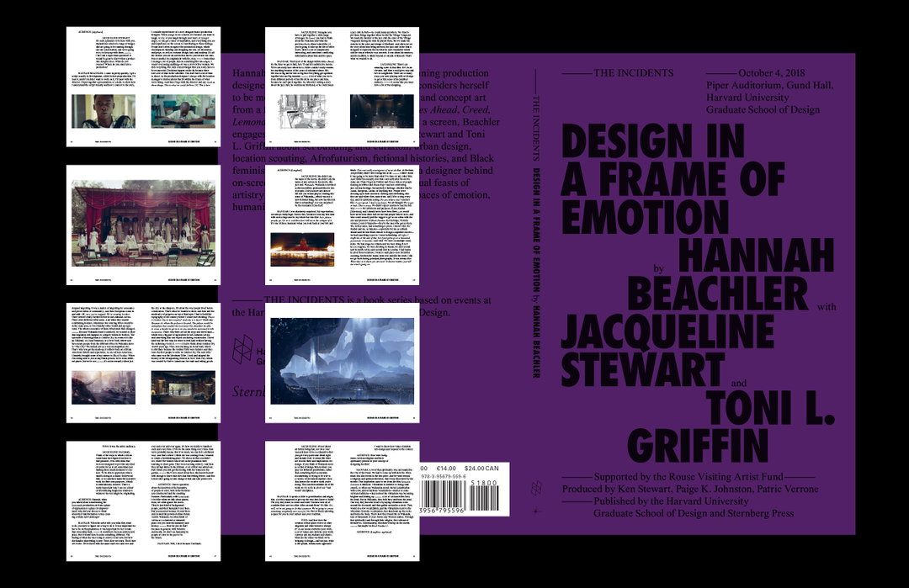Click 'Supported by the Rouse Visiting Artist Fund'

tap(688, 477)
